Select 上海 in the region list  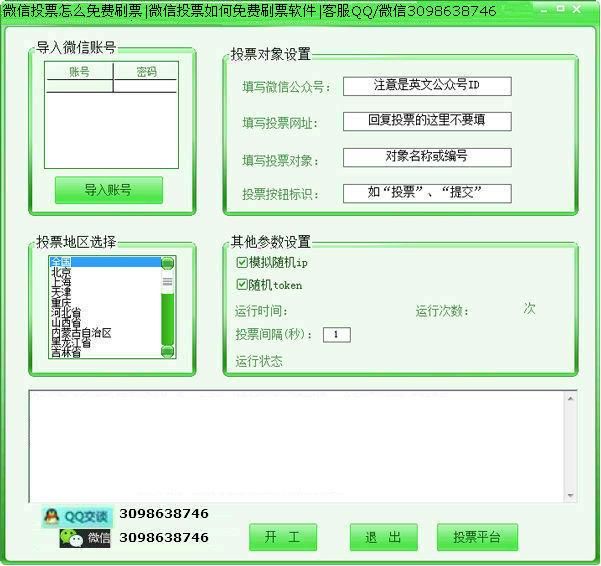click(x=105, y=282)
